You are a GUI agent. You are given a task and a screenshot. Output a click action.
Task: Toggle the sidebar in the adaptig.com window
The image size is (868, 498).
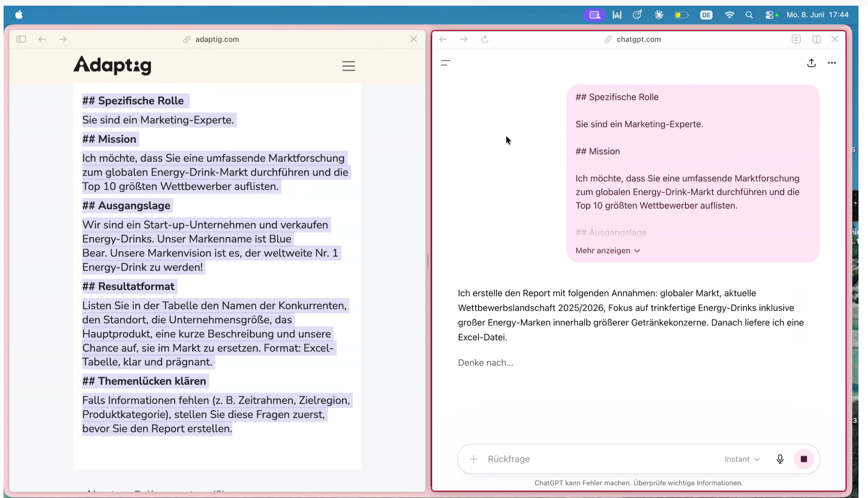click(21, 39)
